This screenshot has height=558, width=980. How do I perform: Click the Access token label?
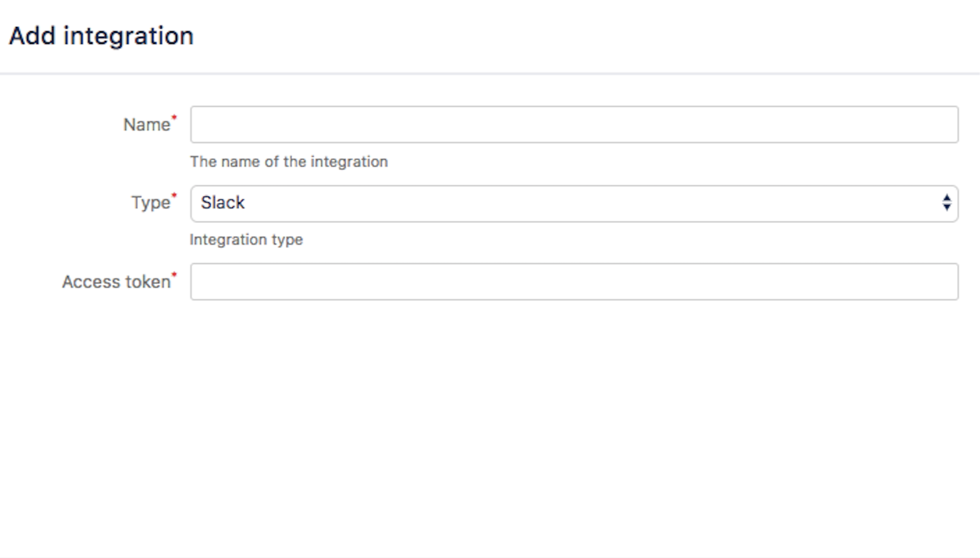point(116,282)
